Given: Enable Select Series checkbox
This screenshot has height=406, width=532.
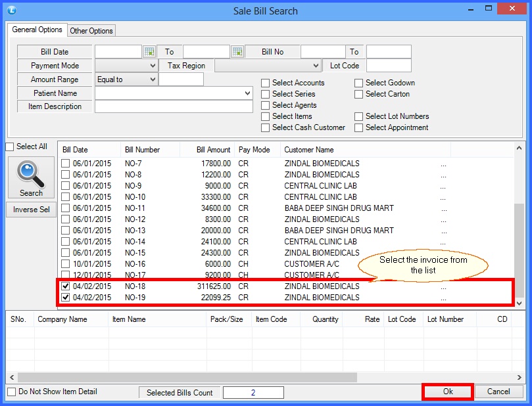Looking at the screenshot, I should [265, 94].
